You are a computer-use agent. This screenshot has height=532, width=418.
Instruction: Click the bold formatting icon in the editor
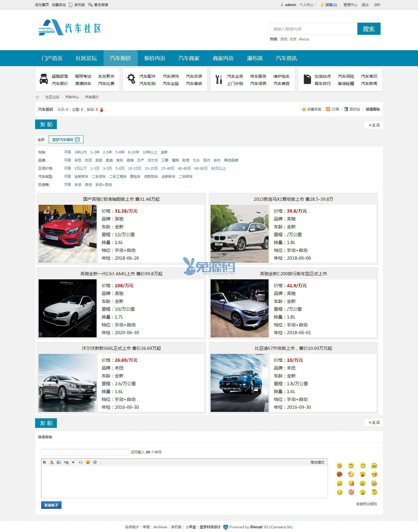pyautogui.click(x=44, y=462)
